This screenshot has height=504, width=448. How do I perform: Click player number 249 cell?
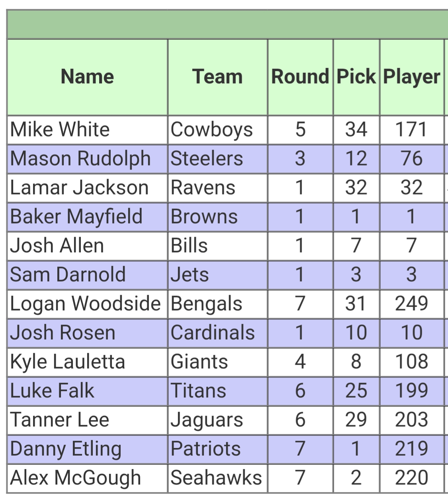(x=411, y=304)
